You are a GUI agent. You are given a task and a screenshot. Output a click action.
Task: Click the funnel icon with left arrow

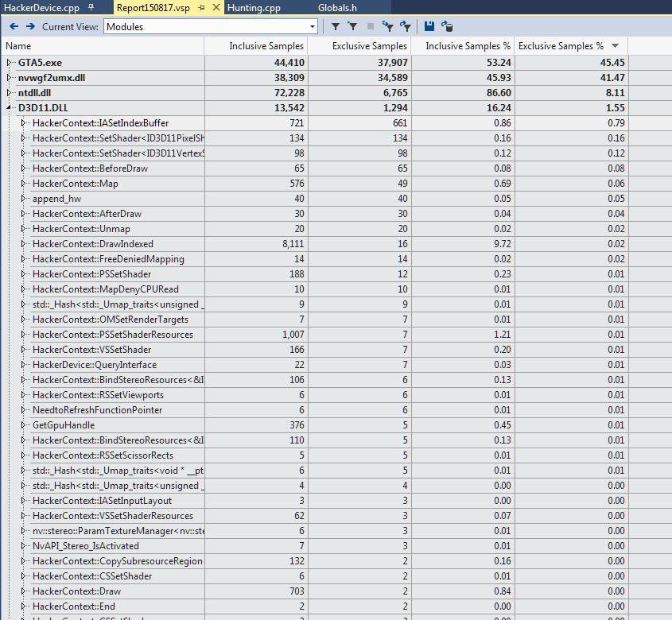[x=388, y=26]
